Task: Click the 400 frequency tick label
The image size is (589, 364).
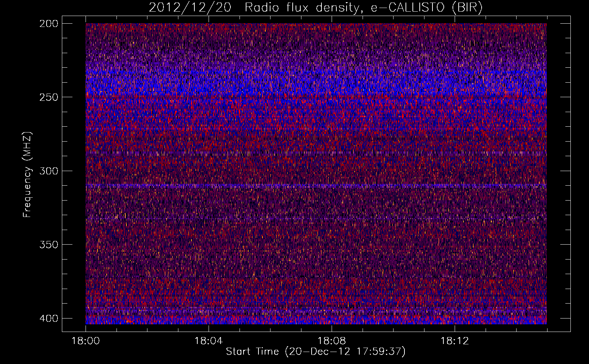Action: click(x=48, y=318)
